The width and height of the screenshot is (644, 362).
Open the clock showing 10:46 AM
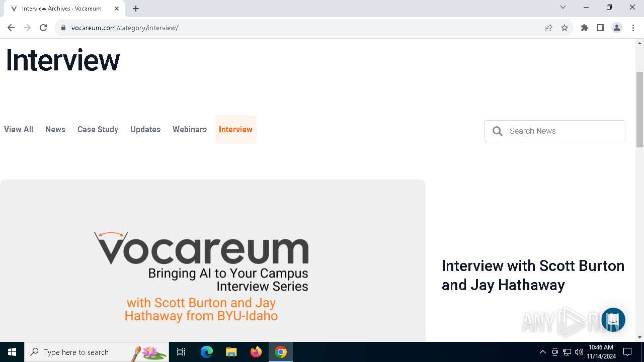pyautogui.click(x=601, y=352)
